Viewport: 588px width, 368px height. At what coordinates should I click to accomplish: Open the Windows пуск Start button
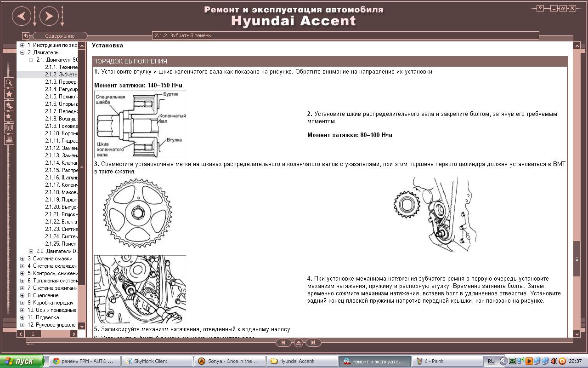pos(22,361)
